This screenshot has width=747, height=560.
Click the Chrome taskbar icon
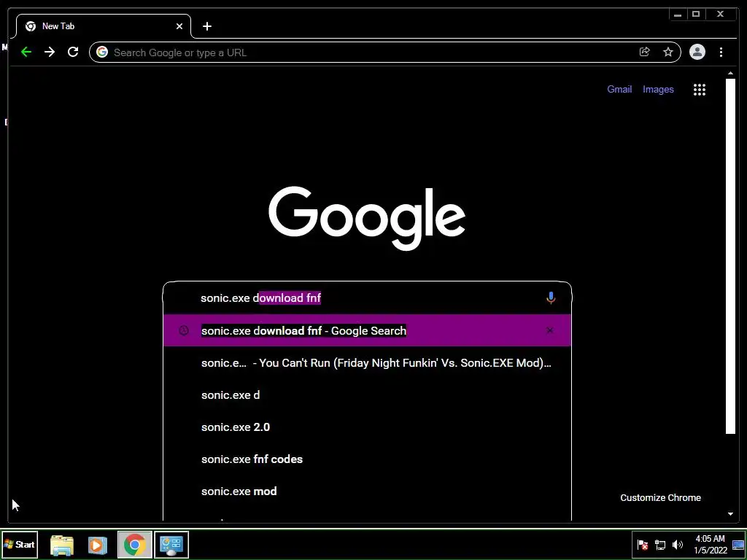[x=135, y=545]
